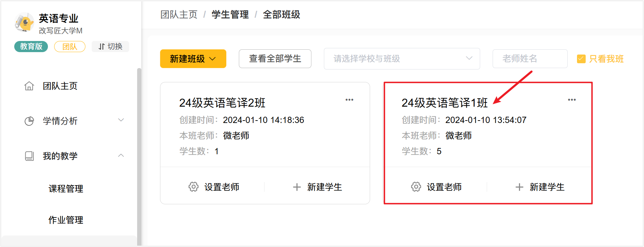This screenshot has width=644, height=247.
Task: Click the book icon for 我的教学
Action: 29,156
